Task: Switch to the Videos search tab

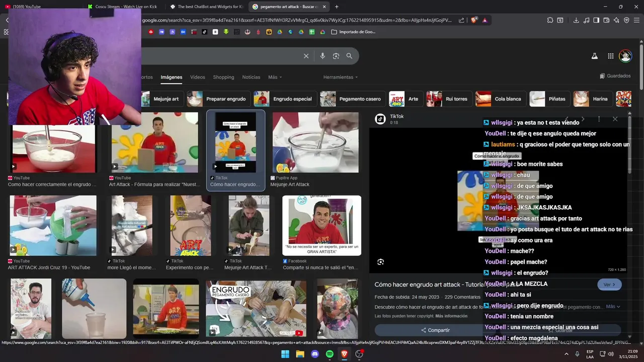Action: (198, 77)
